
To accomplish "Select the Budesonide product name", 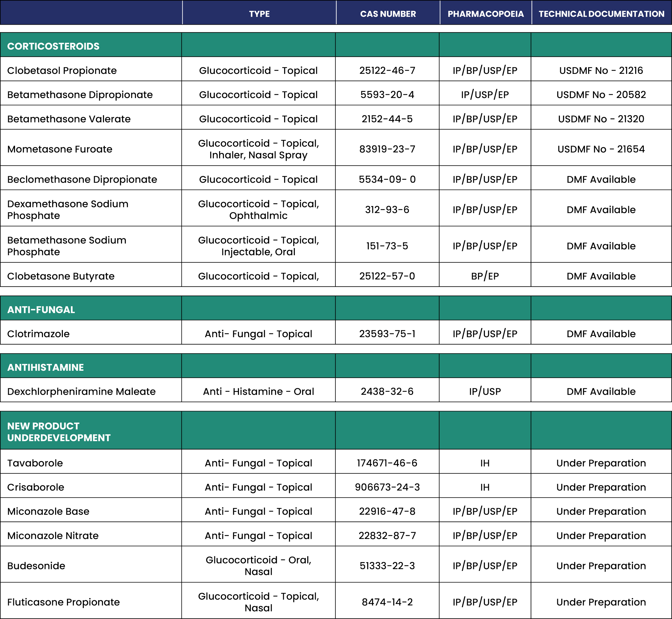I will point(36,566).
